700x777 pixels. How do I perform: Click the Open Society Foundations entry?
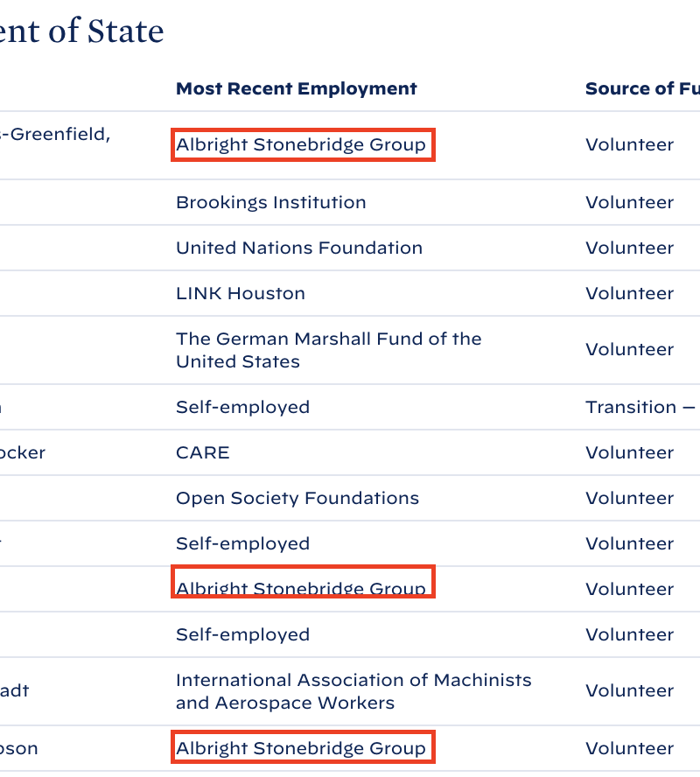[x=297, y=498]
